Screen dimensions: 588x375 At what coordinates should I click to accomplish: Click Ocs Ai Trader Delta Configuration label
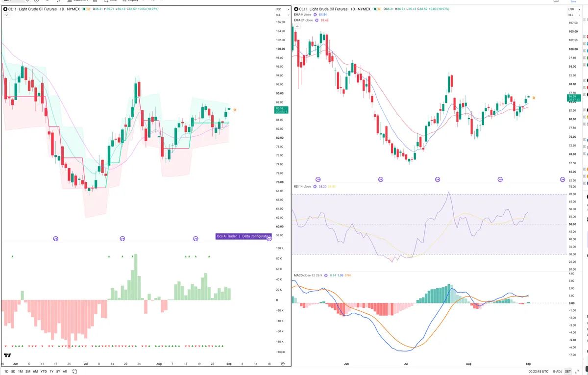[244, 236]
